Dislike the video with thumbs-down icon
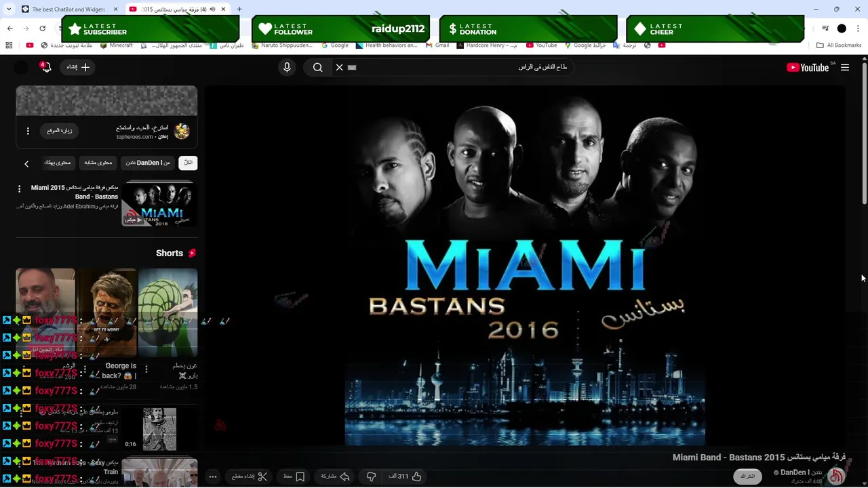 pyautogui.click(x=371, y=476)
